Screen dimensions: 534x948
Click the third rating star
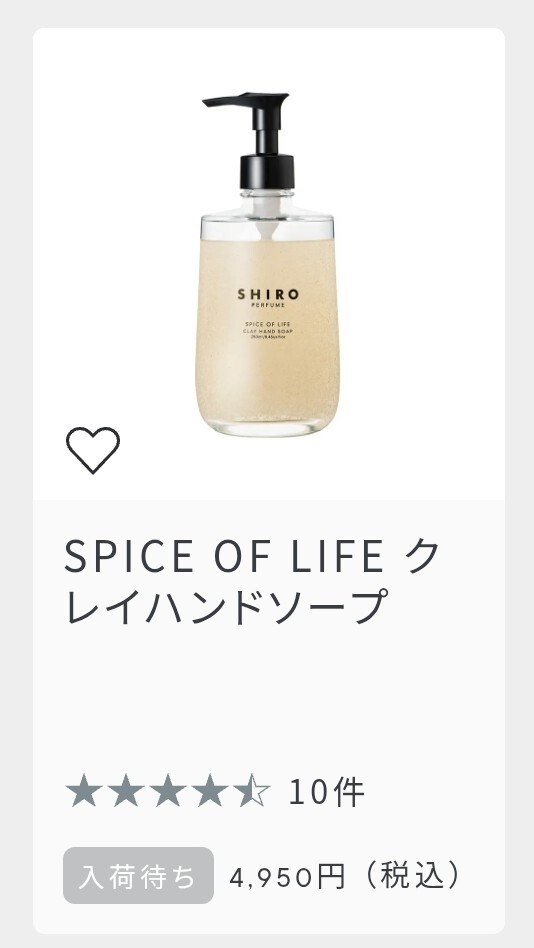click(x=168, y=792)
